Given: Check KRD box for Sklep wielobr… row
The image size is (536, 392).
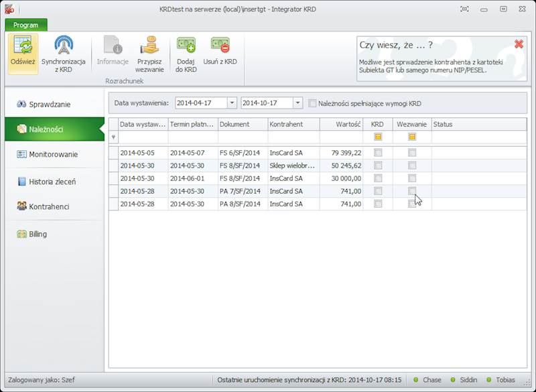Looking at the screenshot, I should click(378, 166).
